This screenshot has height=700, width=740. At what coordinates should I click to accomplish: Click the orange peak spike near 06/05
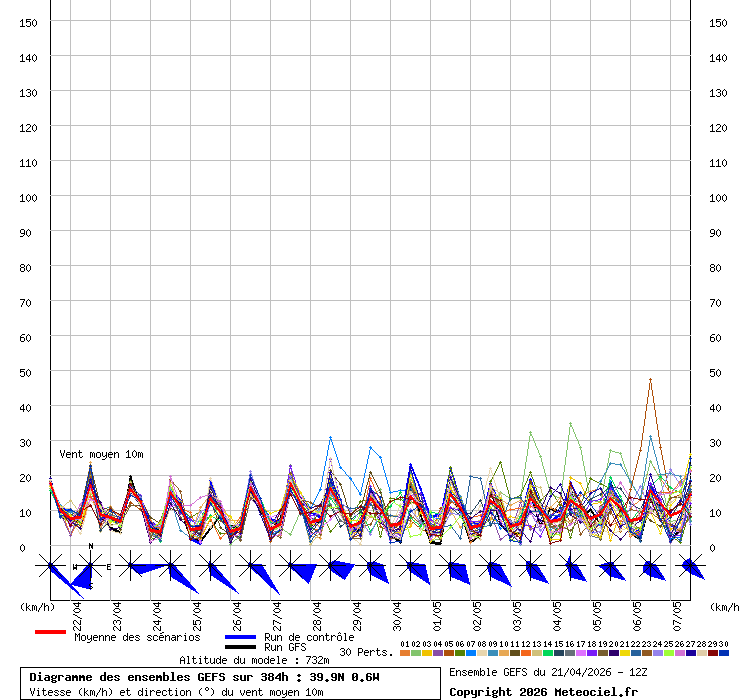click(x=650, y=380)
